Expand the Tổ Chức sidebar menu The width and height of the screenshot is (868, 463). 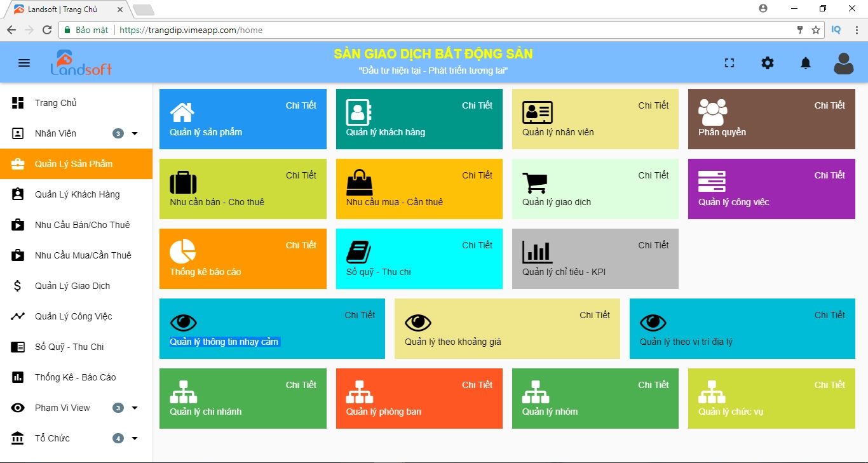(x=134, y=438)
